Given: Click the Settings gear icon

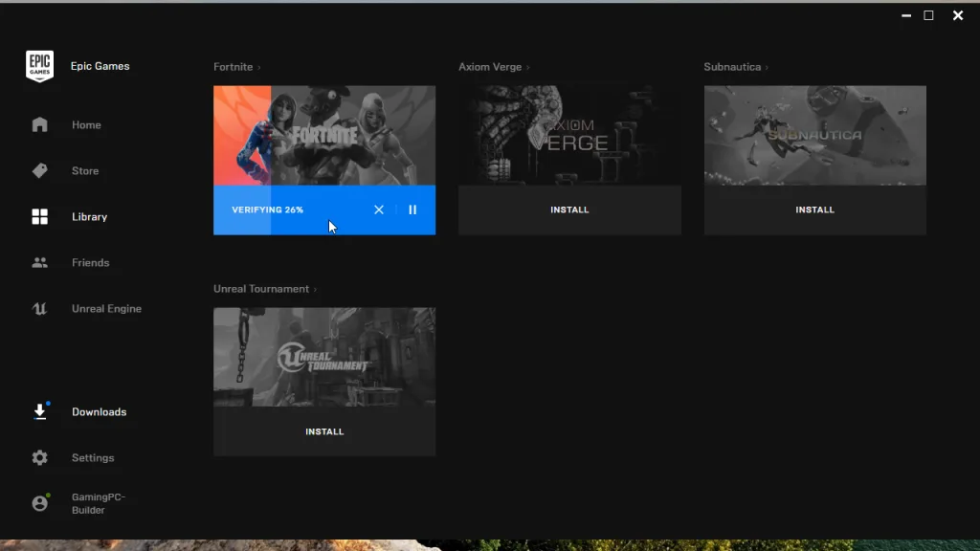Looking at the screenshot, I should pos(39,458).
